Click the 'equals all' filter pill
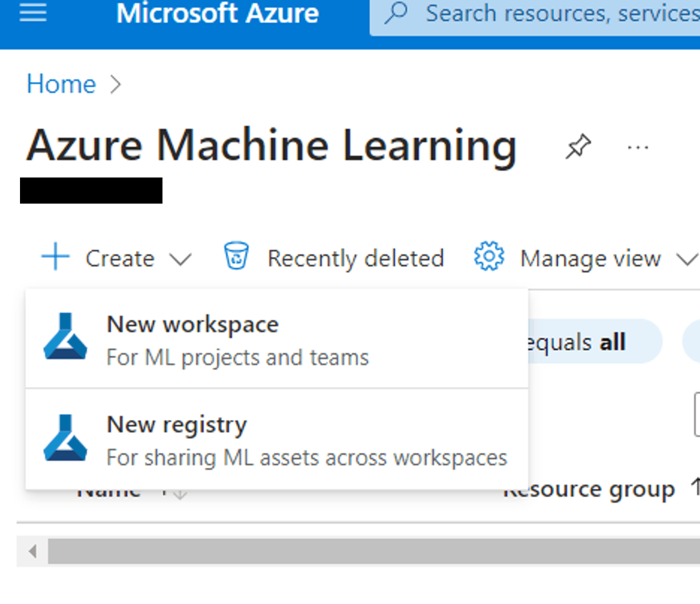The width and height of the screenshot is (700, 604). 595,341
